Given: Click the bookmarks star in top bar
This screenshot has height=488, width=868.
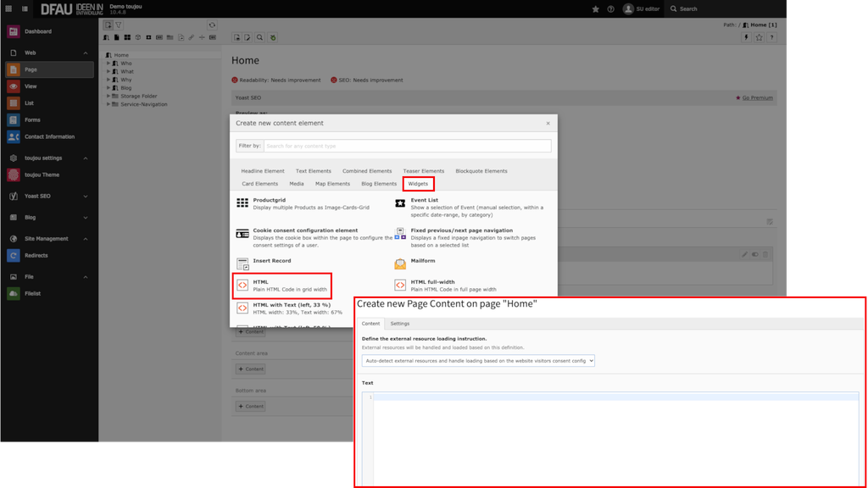Looking at the screenshot, I should [595, 8].
